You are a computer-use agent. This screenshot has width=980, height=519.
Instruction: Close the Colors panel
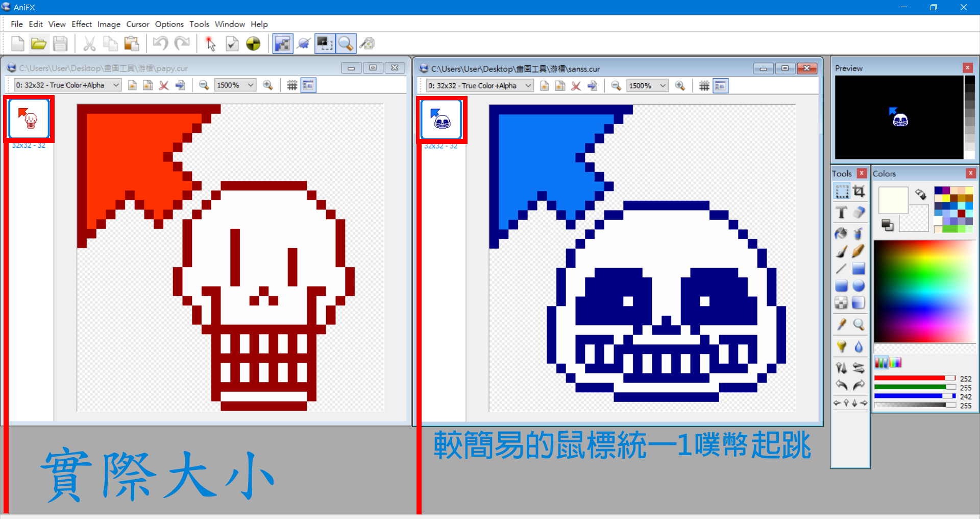pos(971,173)
